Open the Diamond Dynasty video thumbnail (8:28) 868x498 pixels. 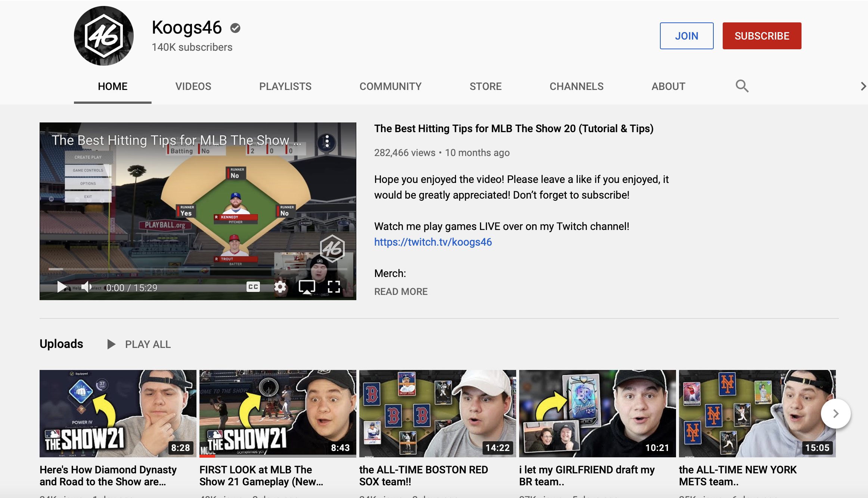(x=118, y=414)
